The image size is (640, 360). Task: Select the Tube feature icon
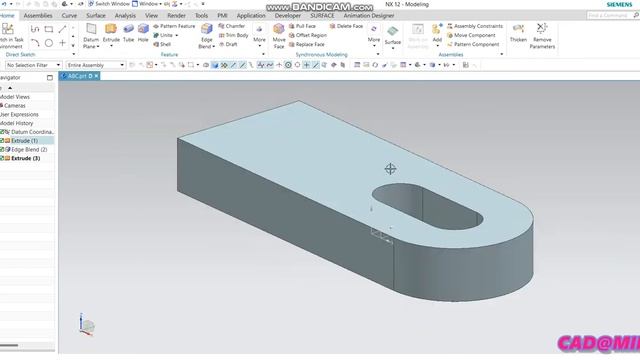[x=128, y=29]
